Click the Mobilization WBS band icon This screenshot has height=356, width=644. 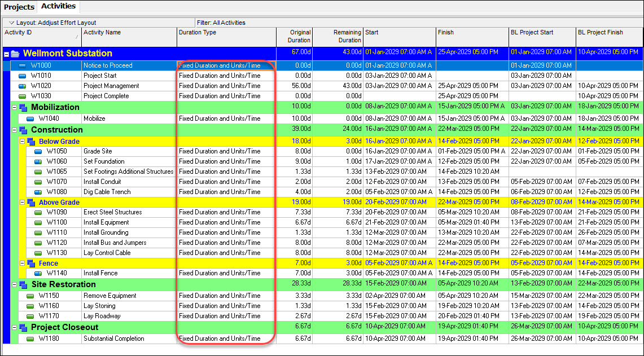point(23,108)
